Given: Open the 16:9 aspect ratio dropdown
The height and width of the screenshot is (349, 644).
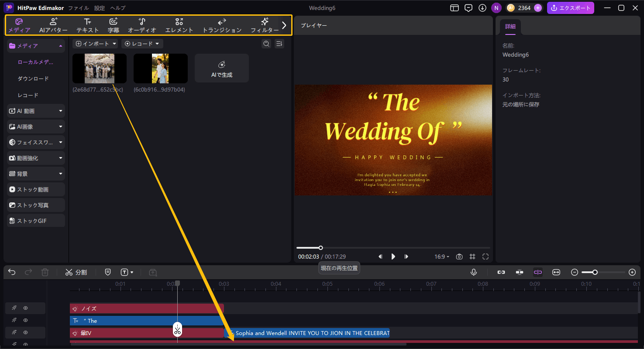Looking at the screenshot, I should pos(441,257).
